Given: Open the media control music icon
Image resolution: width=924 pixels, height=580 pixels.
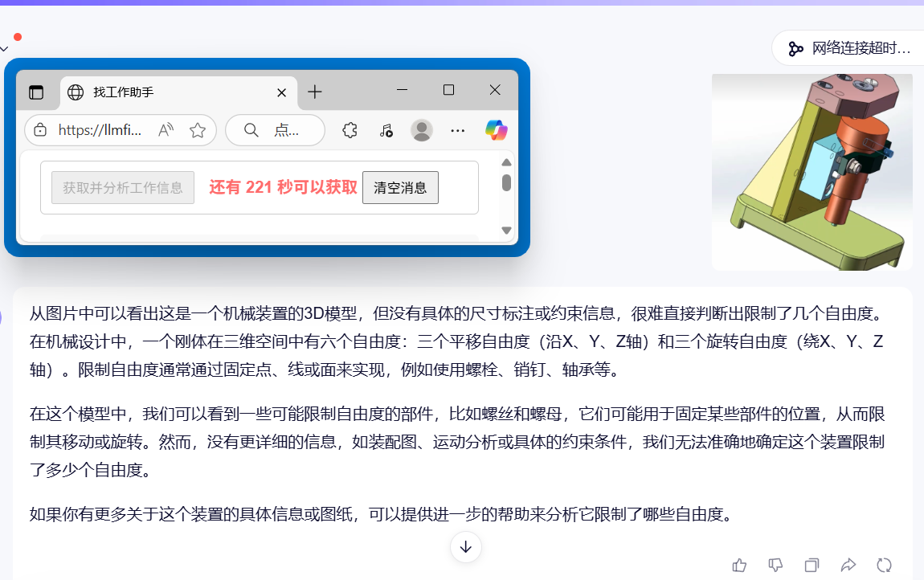Looking at the screenshot, I should (x=386, y=130).
